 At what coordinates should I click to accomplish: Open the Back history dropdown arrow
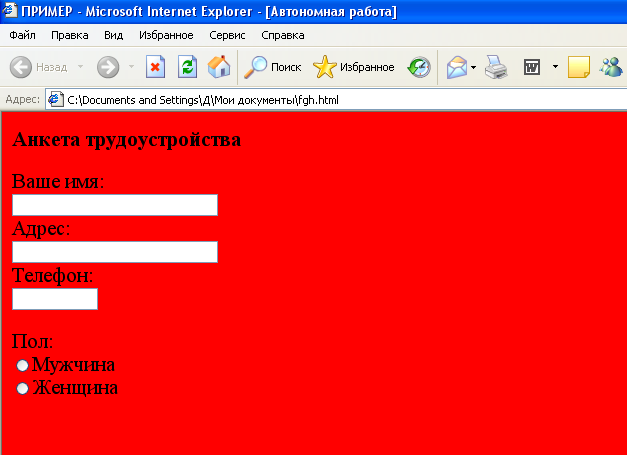point(80,67)
